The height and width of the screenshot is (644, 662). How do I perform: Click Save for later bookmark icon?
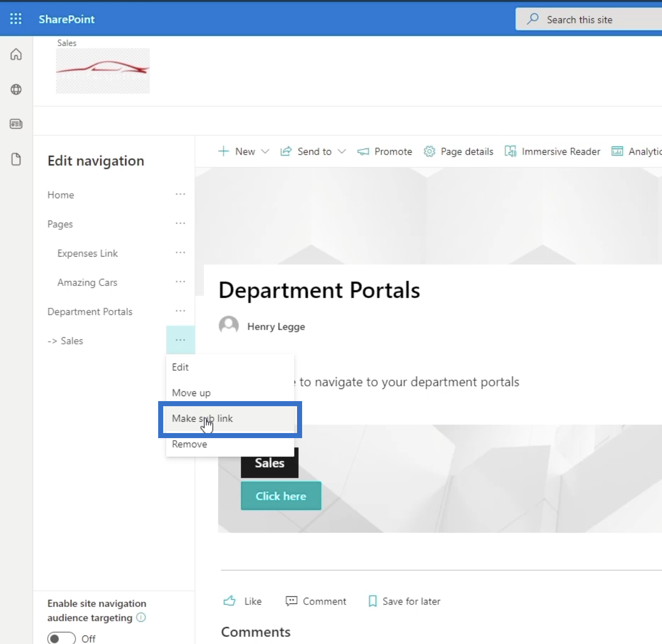point(373,601)
